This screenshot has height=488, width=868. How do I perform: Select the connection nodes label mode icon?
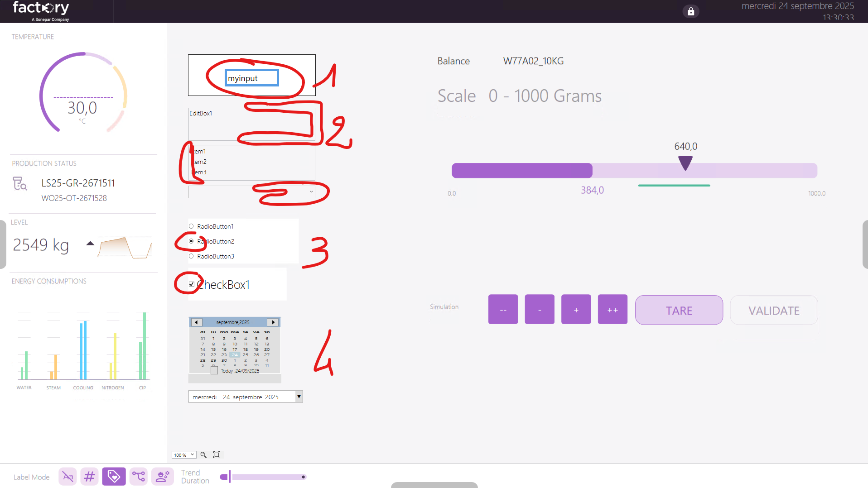click(x=139, y=477)
